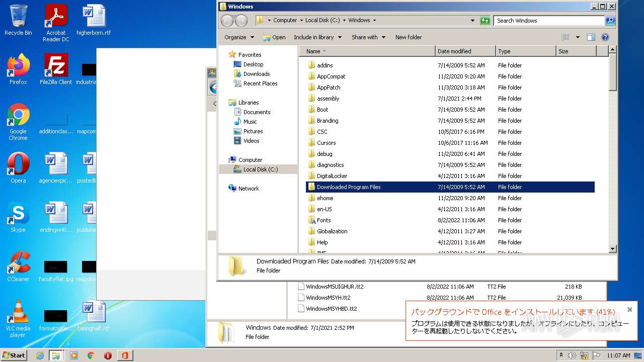
Task: Launch Skype from the desktop
Action: [x=18, y=217]
